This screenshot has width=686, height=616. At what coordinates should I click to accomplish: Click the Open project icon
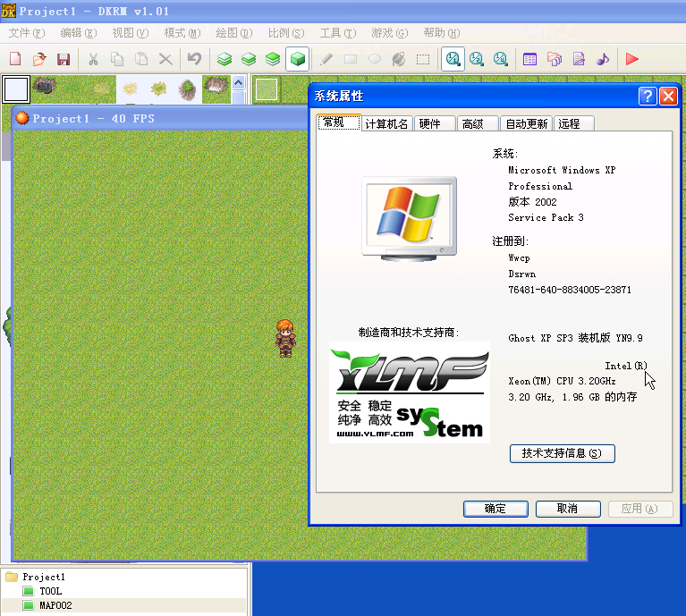pos(39,59)
